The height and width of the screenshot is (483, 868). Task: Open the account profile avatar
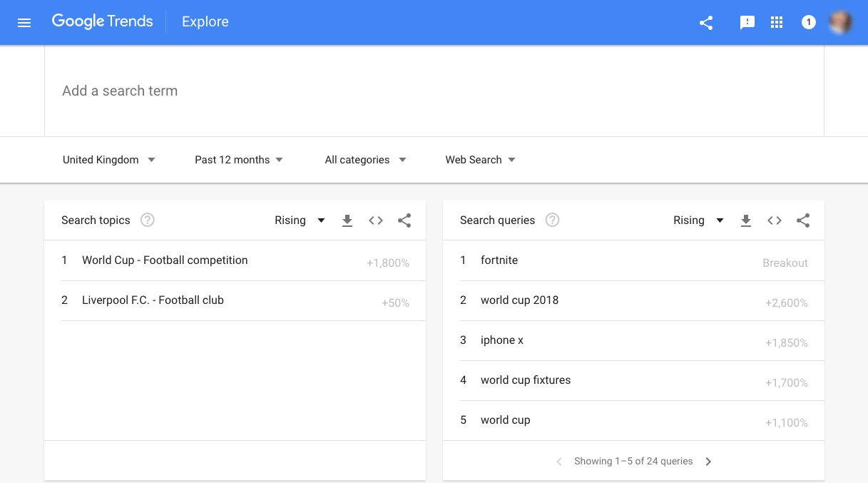point(840,22)
